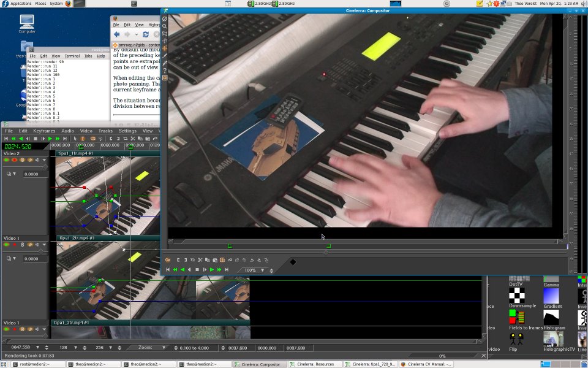The height and width of the screenshot is (368, 588).
Task: Select Compositor crop tool
Action: (165, 56)
